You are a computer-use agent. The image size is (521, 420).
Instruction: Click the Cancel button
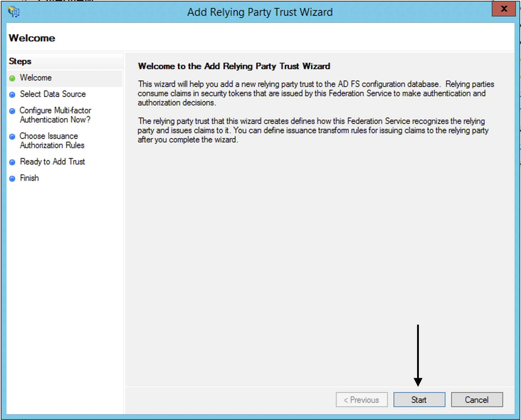pyautogui.click(x=477, y=399)
